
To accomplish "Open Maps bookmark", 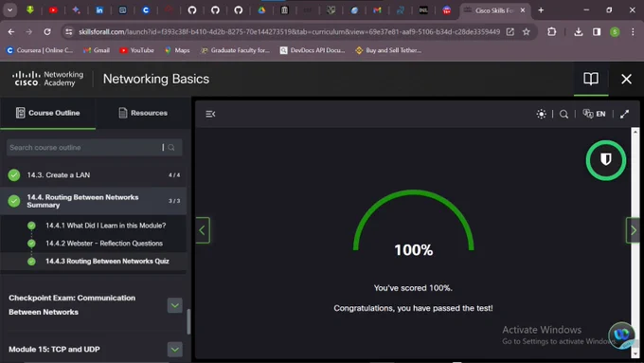I will [177, 50].
